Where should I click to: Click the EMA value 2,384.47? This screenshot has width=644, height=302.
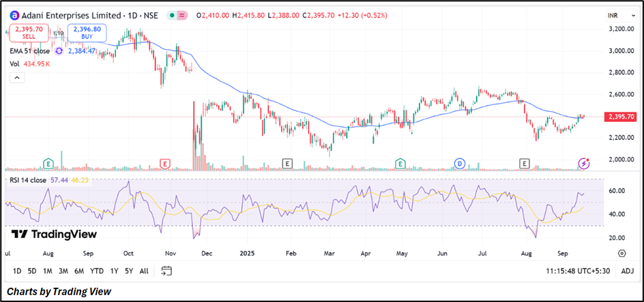82,51
